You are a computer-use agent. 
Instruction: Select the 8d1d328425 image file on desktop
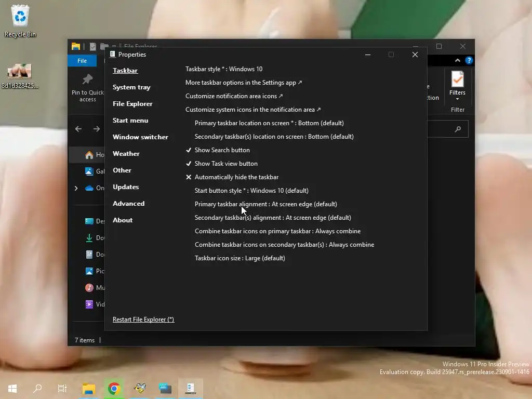(x=20, y=76)
